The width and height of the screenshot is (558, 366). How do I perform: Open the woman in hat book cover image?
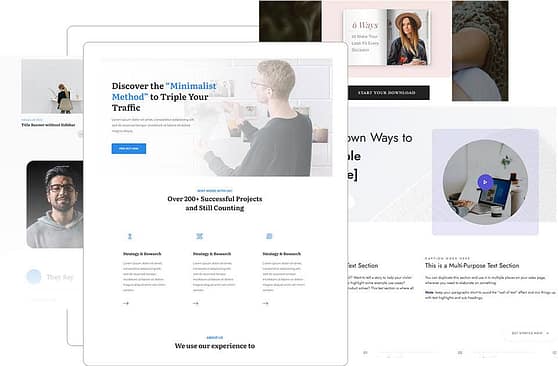tap(408, 38)
